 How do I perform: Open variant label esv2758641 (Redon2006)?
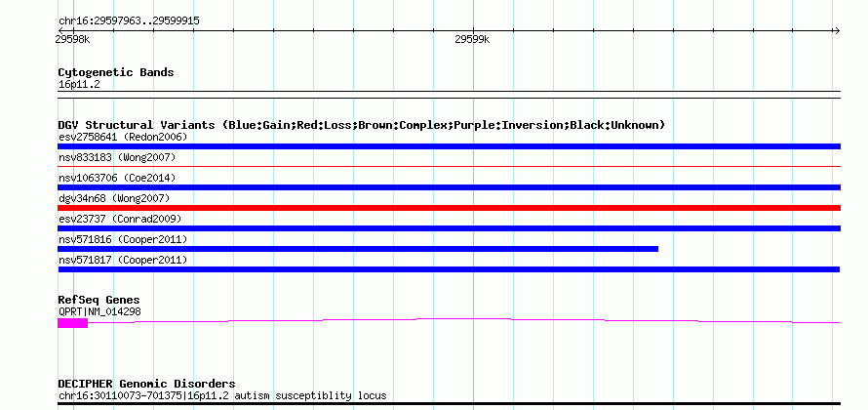point(123,137)
